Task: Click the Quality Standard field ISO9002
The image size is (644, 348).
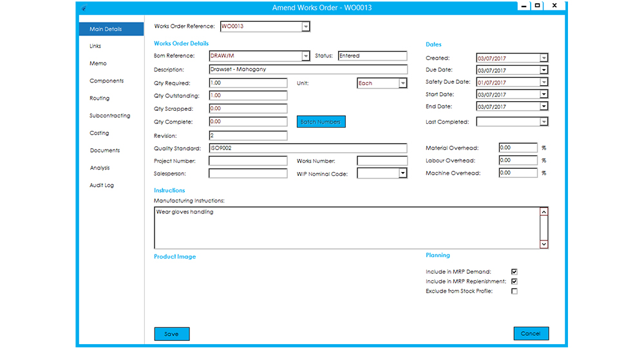Action: point(308,148)
